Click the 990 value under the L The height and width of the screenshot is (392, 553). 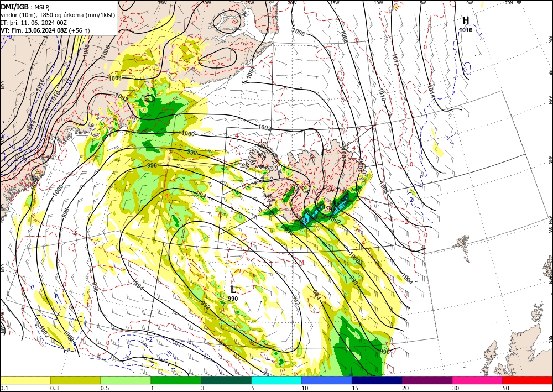233,299
